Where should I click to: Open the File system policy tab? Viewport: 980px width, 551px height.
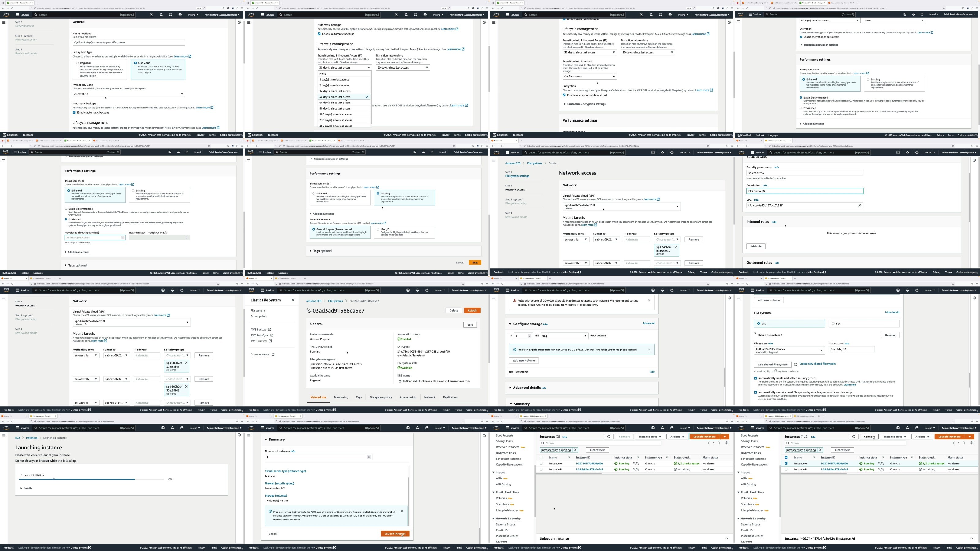pyautogui.click(x=380, y=397)
